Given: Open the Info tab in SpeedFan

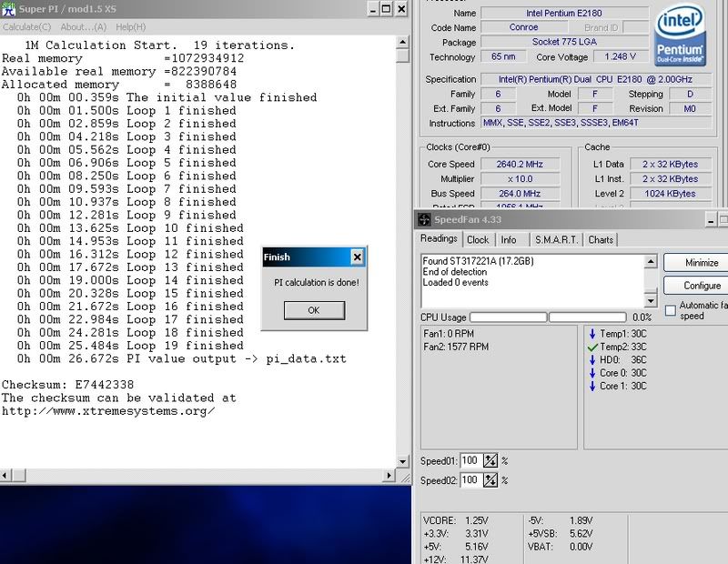Looking at the screenshot, I should click(509, 239).
